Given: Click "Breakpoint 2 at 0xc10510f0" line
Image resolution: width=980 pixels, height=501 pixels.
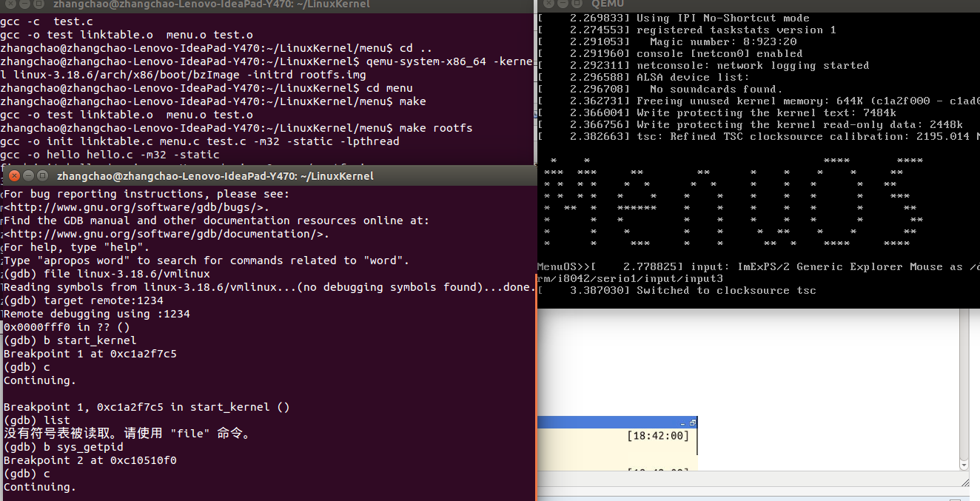Looking at the screenshot, I should [90, 460].
